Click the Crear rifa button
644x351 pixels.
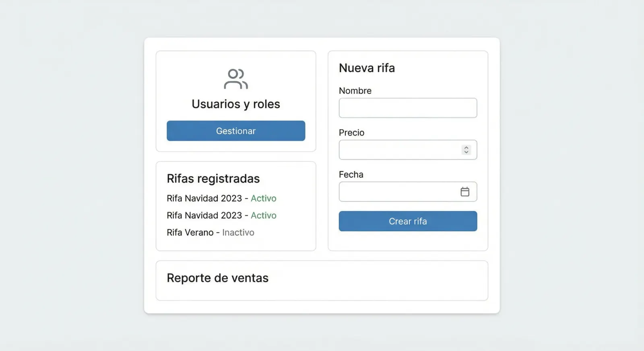[x=408, y=221]
